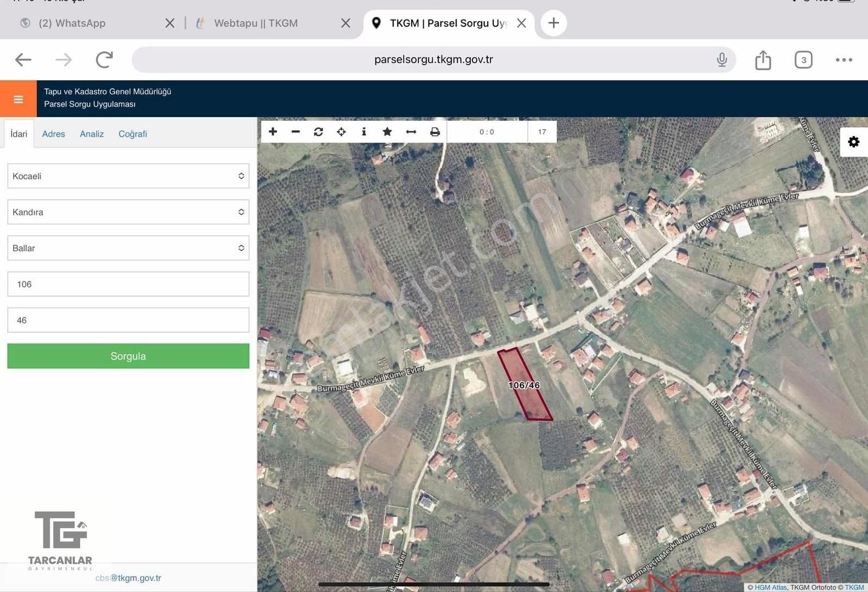Refresh the map with the rotate-arrows icon
The height and width of the screenshot is (592, 868).
(x=318, y=132)
